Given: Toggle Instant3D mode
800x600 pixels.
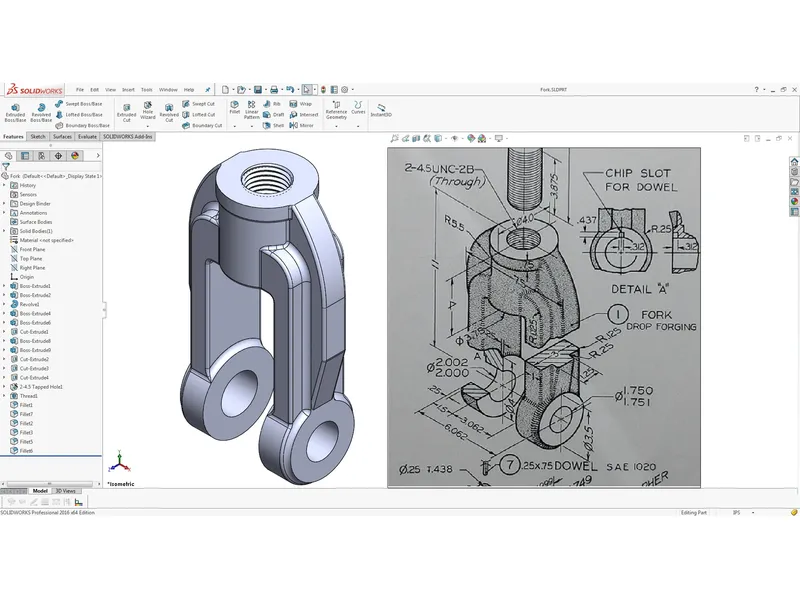Looking at the screenshot, I should pos(380,108).
